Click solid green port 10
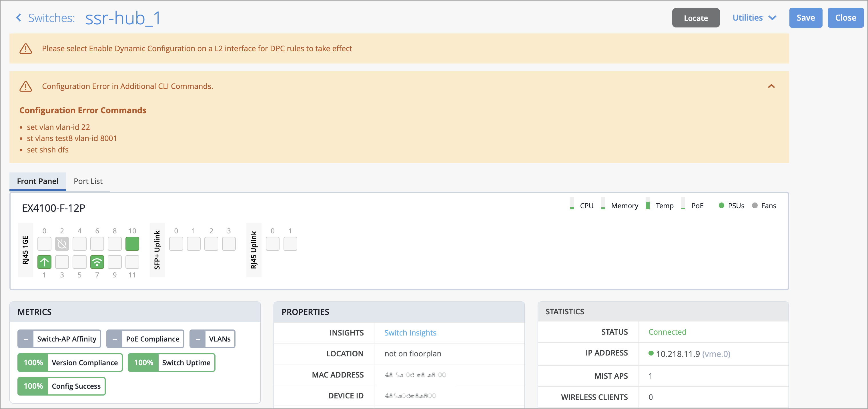Viewport: 868px width, 409px height. (x=132, y=244)
